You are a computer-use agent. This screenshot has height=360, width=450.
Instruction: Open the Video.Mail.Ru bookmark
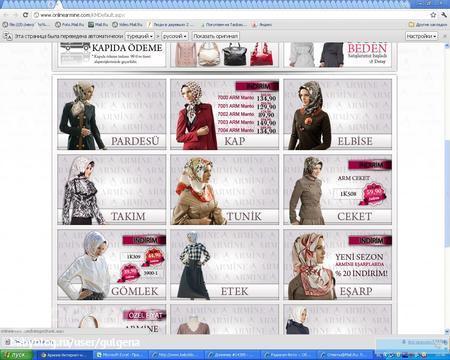[127, 24]
